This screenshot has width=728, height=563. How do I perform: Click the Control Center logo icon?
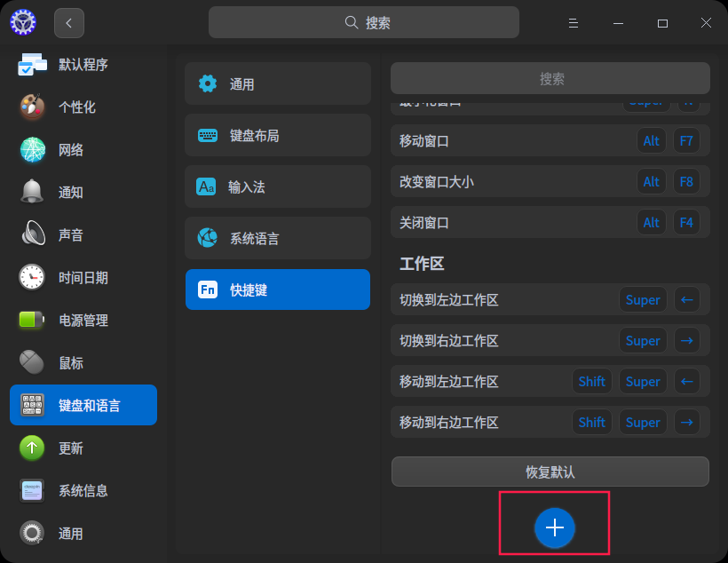point(23,22)
